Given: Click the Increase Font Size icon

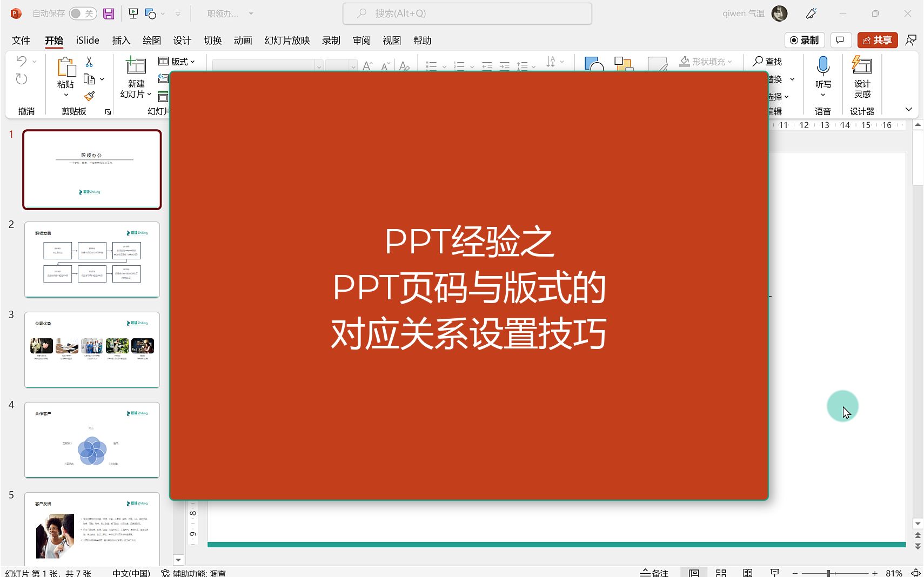Looking at the screenshot, I should click(x=367, y=65).
